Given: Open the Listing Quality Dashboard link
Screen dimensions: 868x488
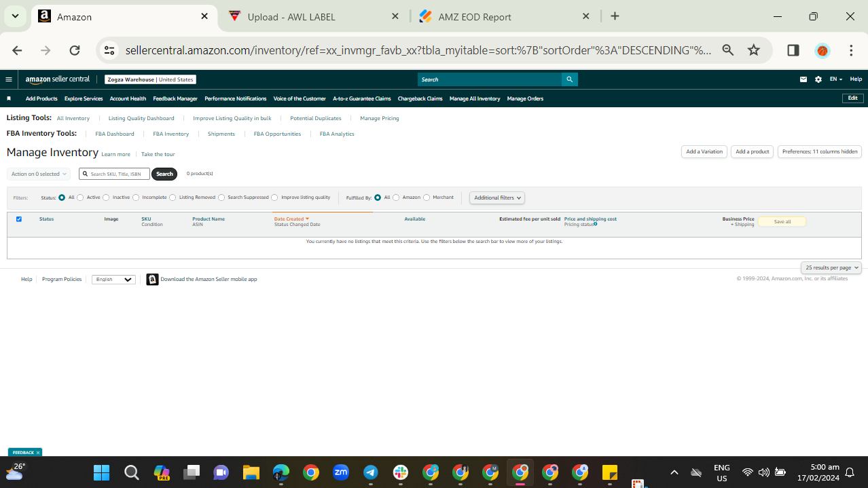Looking at the screenshot, I should [141, 118].
